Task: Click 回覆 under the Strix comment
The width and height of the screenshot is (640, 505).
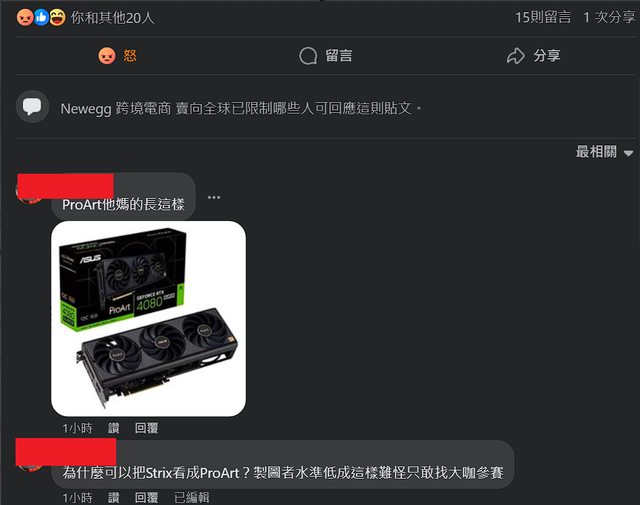Action: click(147, 497)
